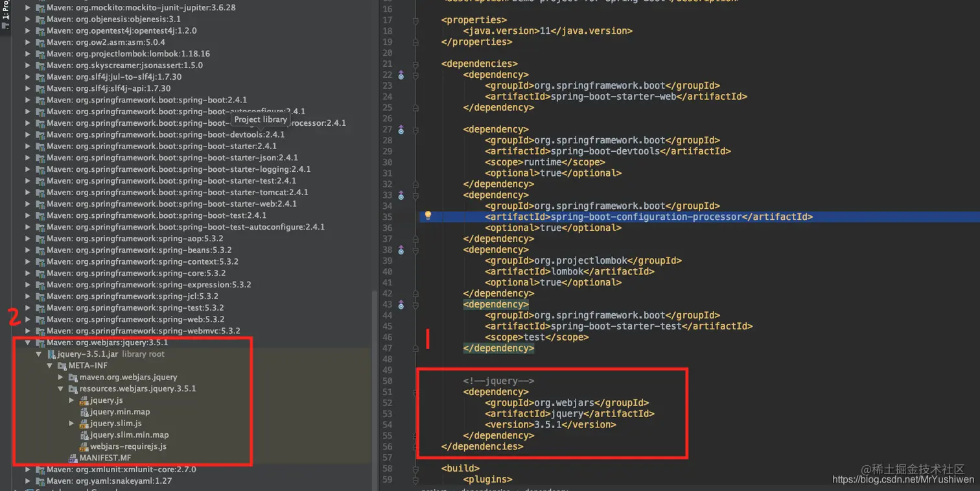Click library icon of spring-boot-devtools:2.4.1

pos(40,135)
